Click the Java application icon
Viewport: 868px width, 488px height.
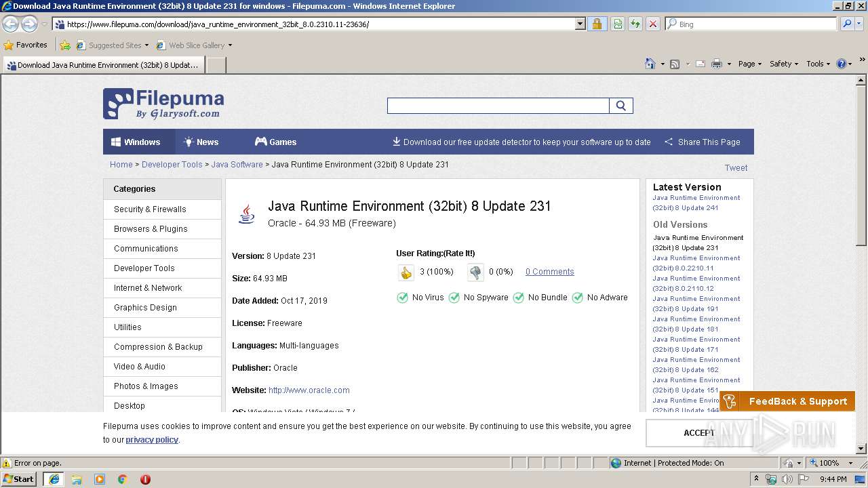(x=246, y=213)
